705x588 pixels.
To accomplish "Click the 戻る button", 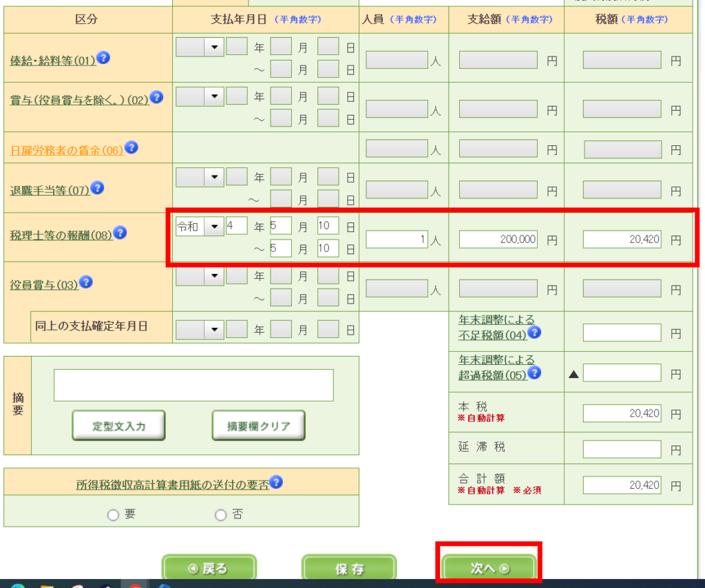I will coord(209,569).
